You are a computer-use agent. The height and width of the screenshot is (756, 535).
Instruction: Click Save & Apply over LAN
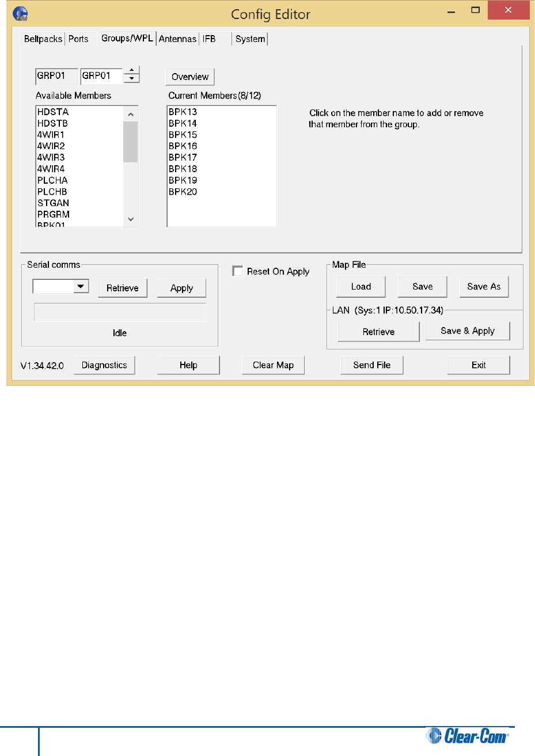(x=468, y=330)
